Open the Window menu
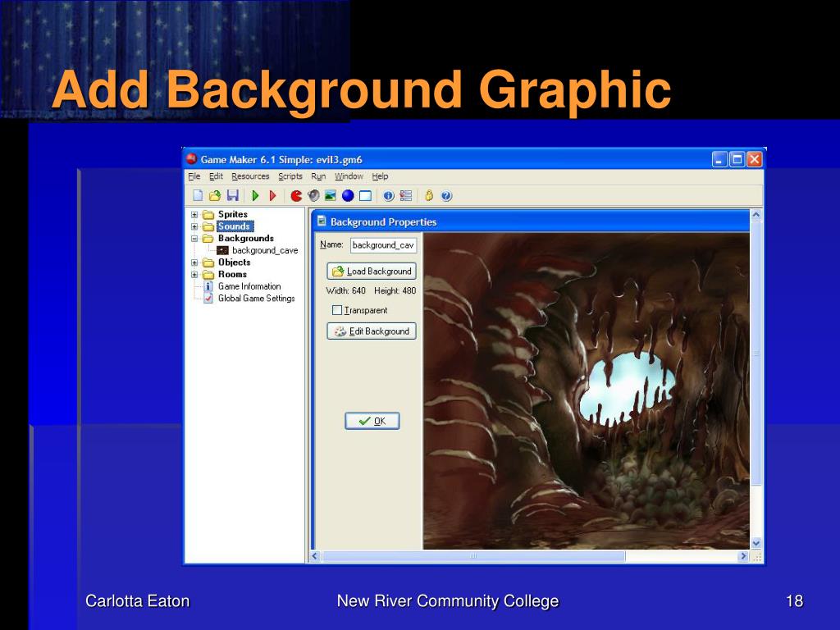The image size is (840, 630). tap(349, 176)
